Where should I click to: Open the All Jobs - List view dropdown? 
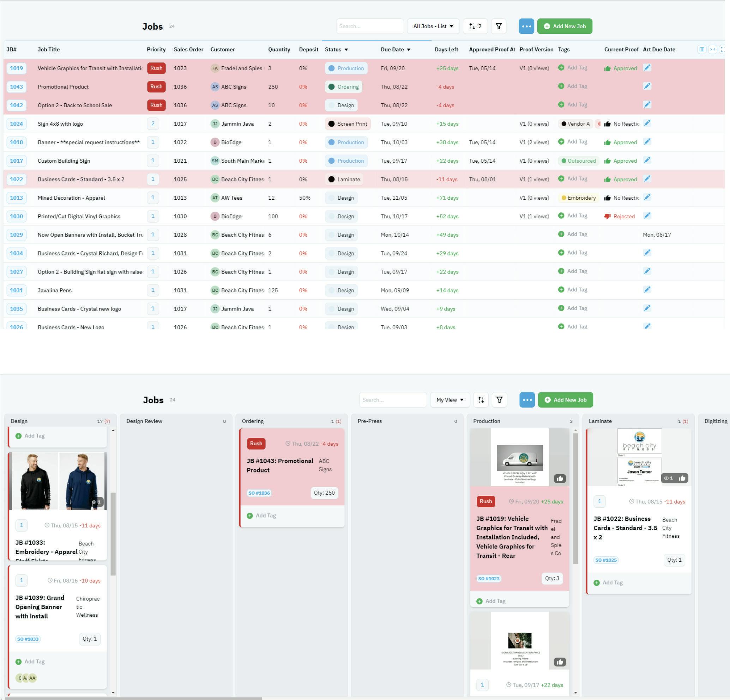433,26
